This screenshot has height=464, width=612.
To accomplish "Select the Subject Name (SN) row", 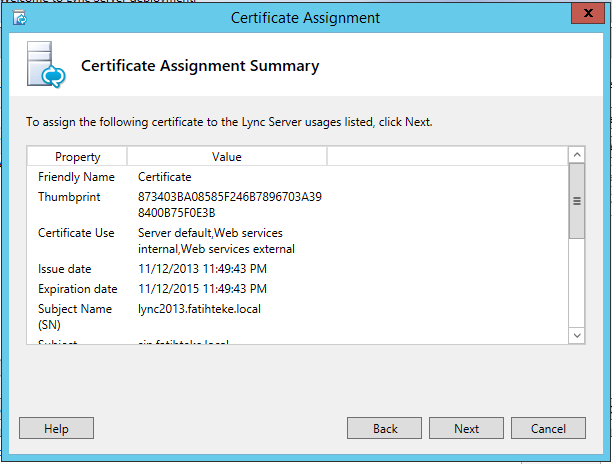I will point(297,316).
